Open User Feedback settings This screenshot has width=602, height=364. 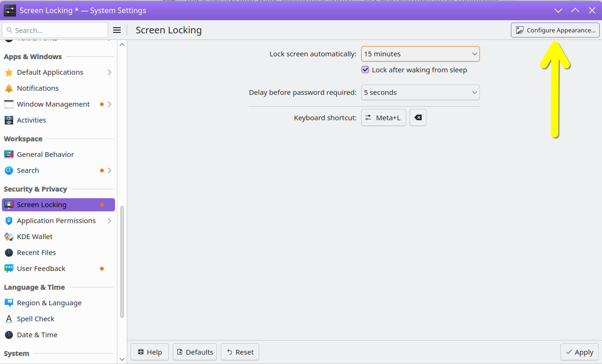pos(58,269)
